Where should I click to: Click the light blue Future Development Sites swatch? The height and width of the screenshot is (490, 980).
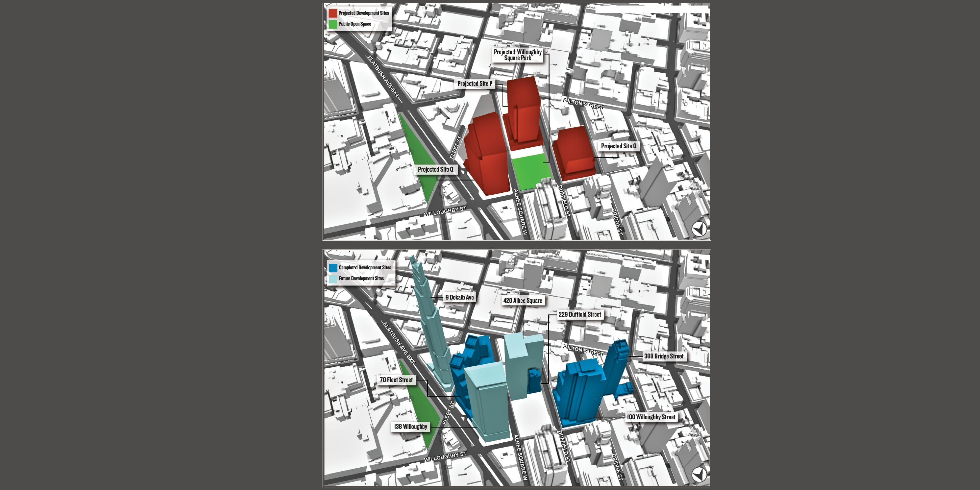pyautogui.click(x=333, y=279)
